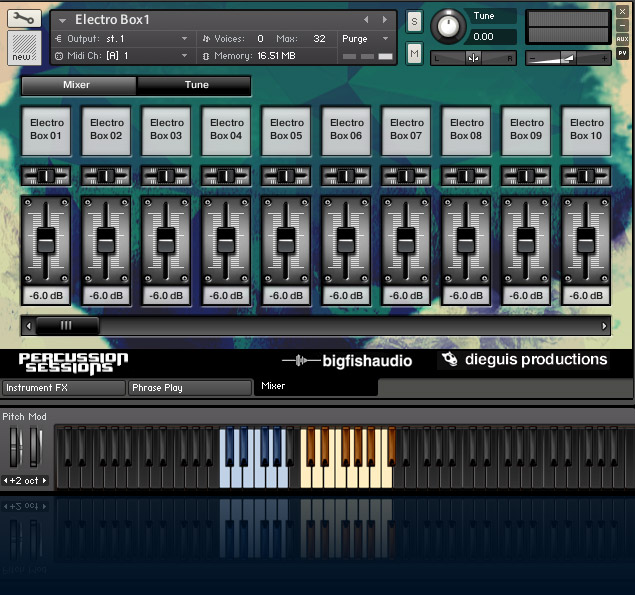Click the 'new' instrument icon thumbnail
Screen dimensions: 635x595
[24, 48]
